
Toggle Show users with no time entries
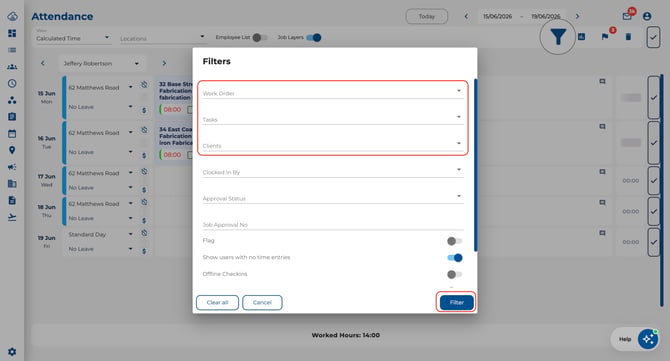[455, 258]
